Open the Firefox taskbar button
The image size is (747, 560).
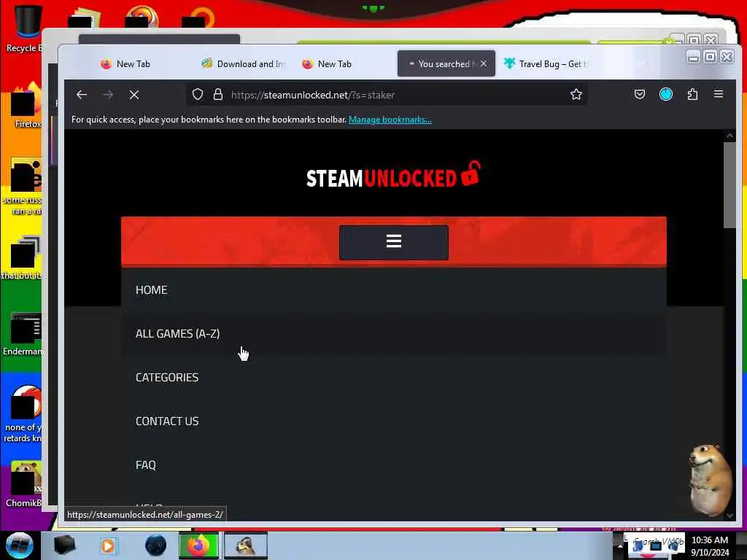(198, 545)
